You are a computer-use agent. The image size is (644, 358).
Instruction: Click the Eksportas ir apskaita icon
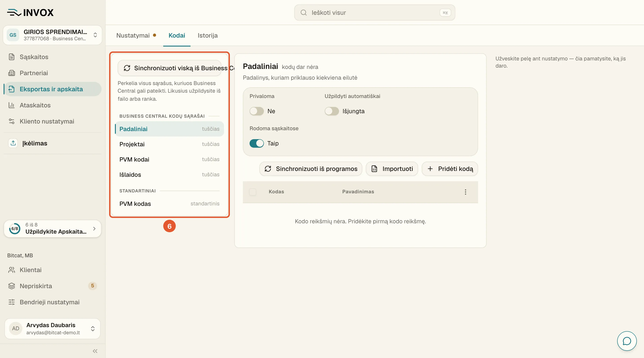tap(11, 89)
